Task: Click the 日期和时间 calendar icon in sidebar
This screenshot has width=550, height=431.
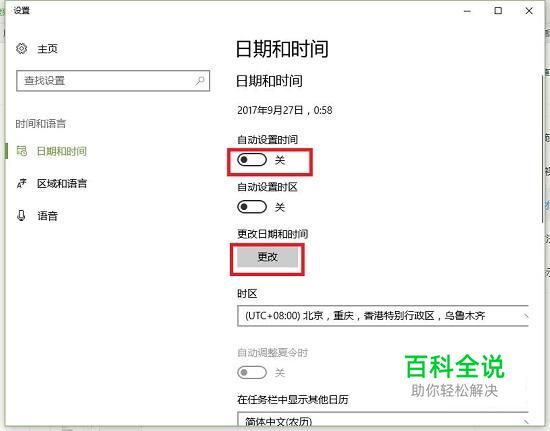Action: coord(22,151)
